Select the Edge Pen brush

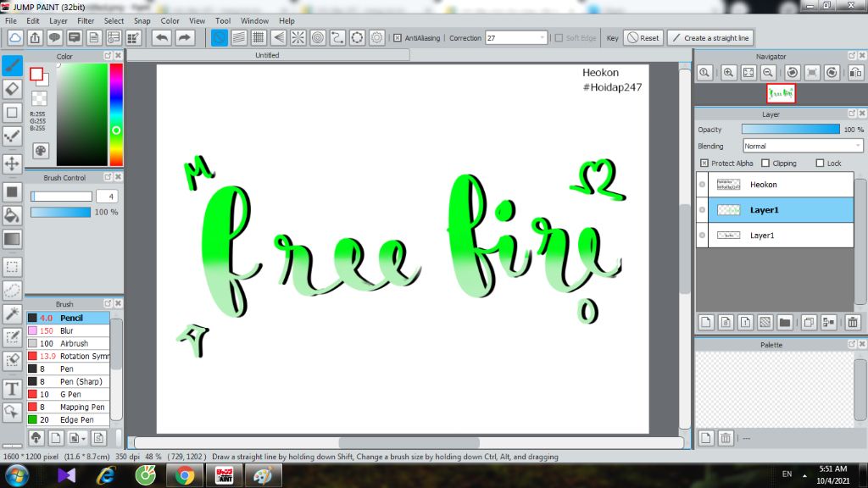point(69,419)
